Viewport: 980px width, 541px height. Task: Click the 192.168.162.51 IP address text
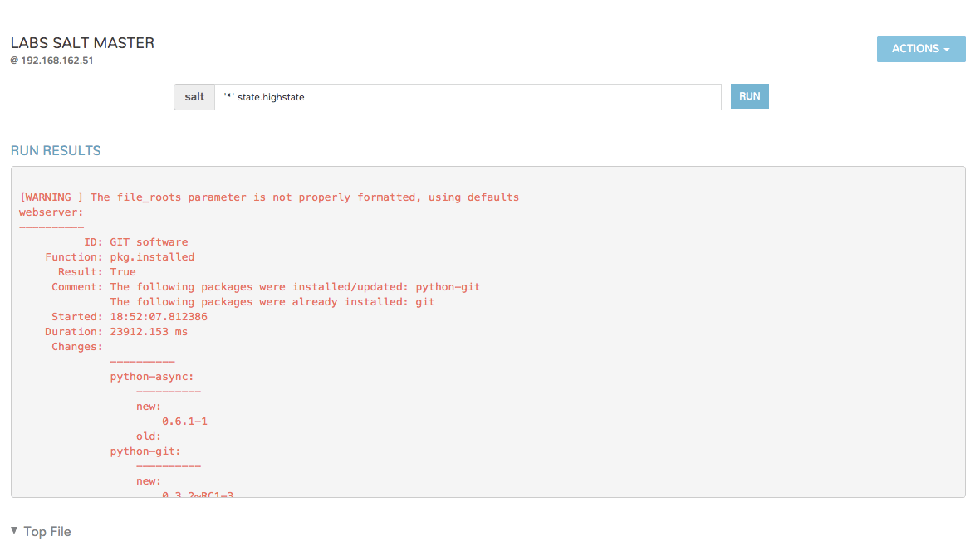[x=56, y=61]
